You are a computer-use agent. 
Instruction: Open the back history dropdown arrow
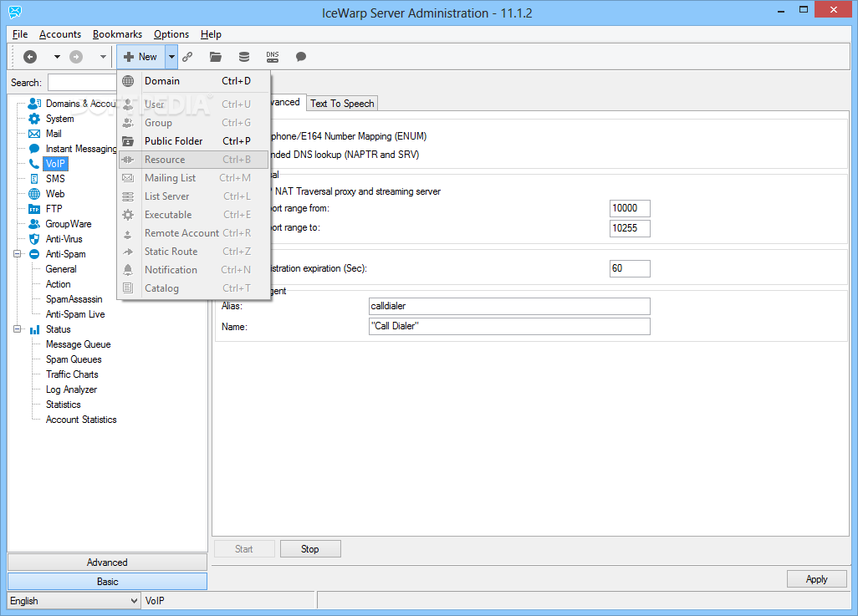point(57,56)
